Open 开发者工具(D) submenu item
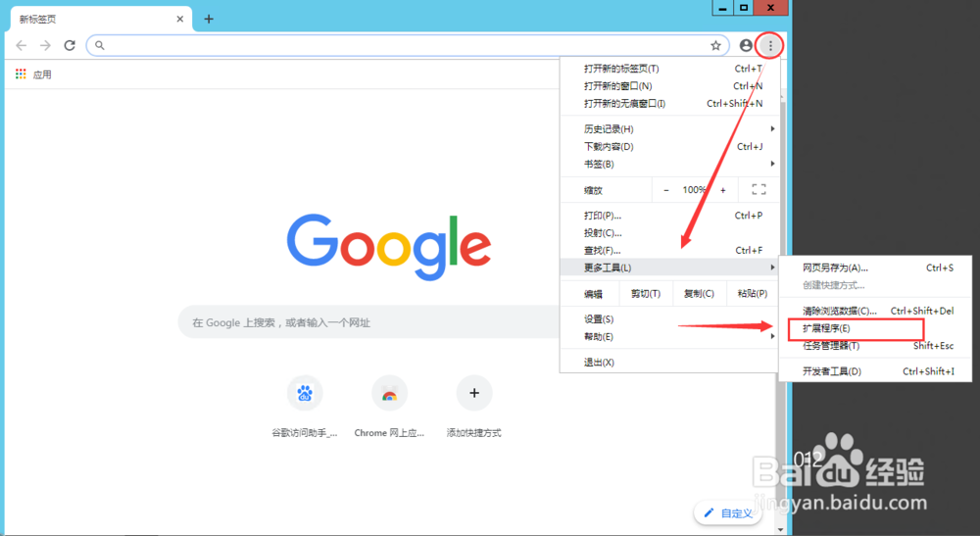 (x=875, y=371)
